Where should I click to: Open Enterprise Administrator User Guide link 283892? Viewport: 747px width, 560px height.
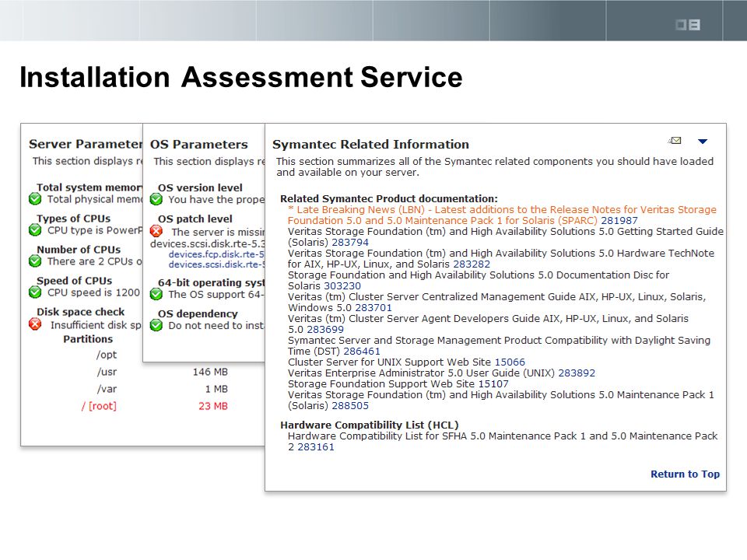(577, 373)
